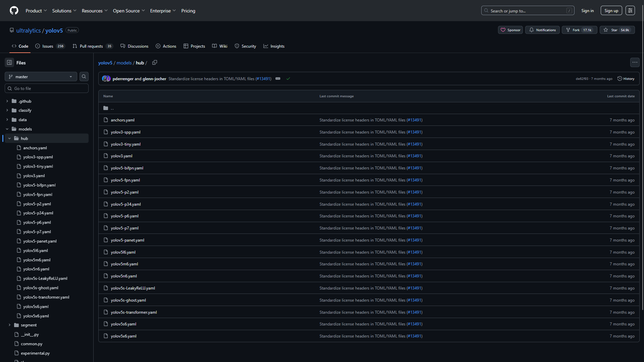Screen dimensions: 644x362
Task: Collapse the models folder in tree
Action: click(7, 129)
